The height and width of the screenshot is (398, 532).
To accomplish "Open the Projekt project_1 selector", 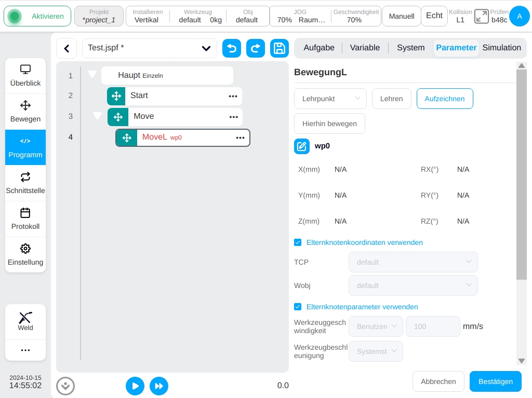I will point(99,16).
